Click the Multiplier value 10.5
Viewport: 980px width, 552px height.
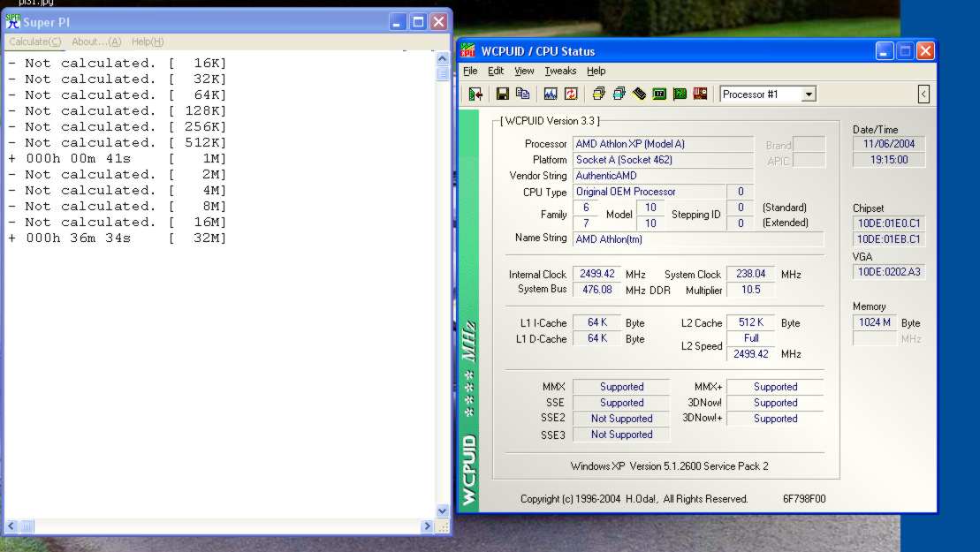click(x=750, y=290)
